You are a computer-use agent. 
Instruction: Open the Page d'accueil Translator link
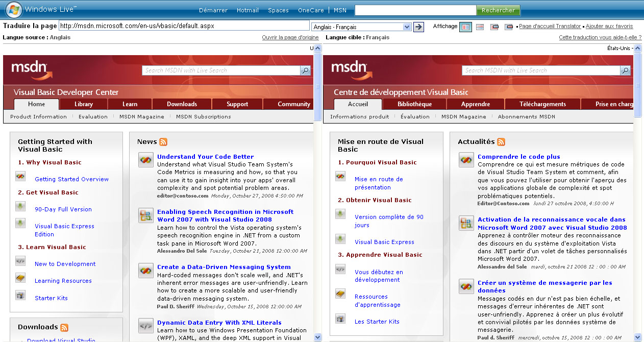tap(550, 26)
